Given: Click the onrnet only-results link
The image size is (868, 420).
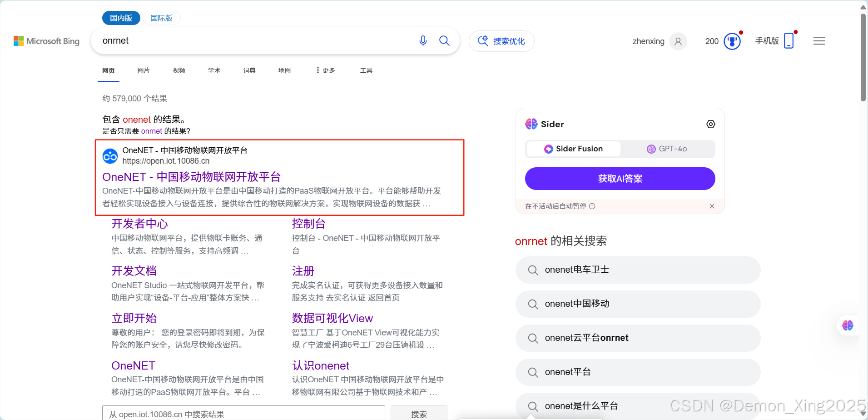Looking at the screenshot, I should 151,131.
